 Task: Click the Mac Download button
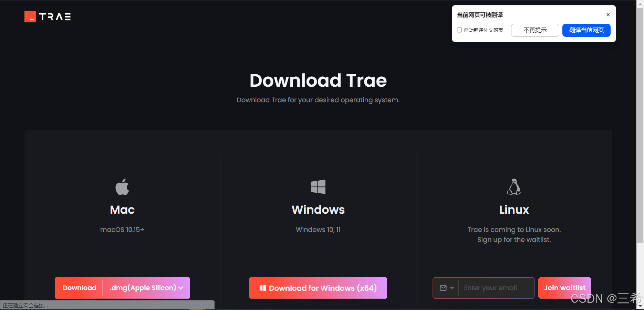click(79, 288)
